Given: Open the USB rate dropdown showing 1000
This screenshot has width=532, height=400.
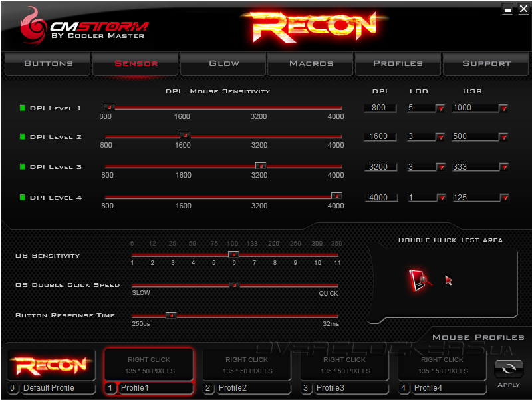Looking at the screenshot, I should (504, 108).
